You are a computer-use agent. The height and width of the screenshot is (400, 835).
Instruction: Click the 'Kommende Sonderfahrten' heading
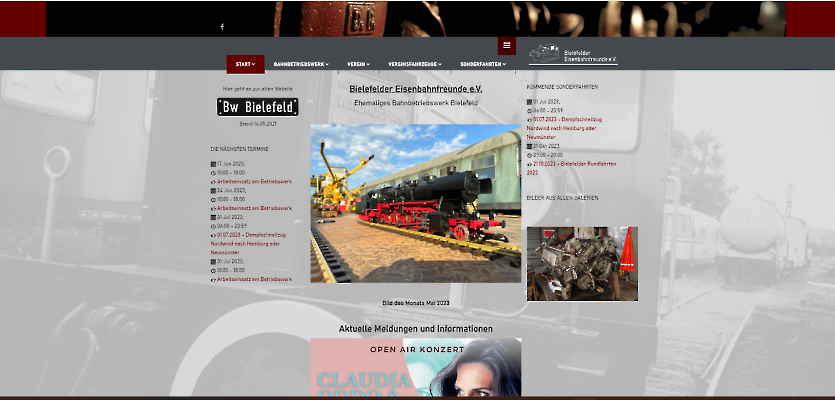tap(562, 87)
